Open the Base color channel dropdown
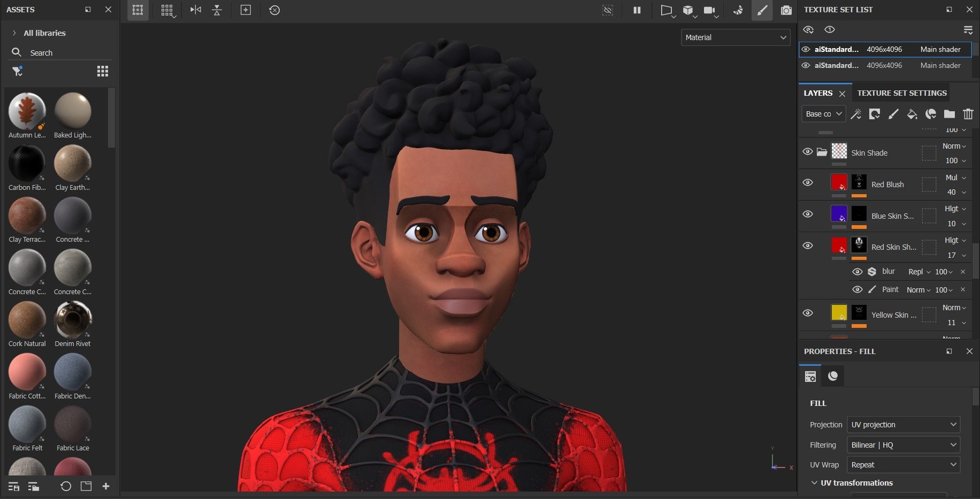980x499 pixels. point(823,114)
